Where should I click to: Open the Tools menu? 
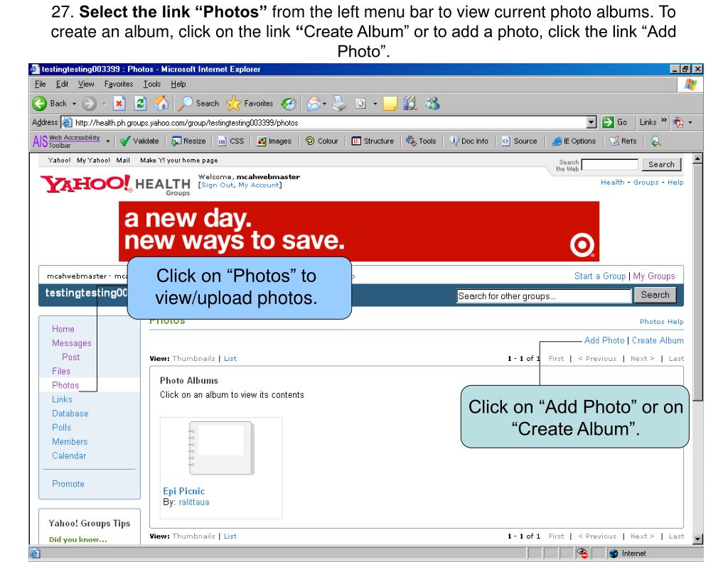click(152, 84)
